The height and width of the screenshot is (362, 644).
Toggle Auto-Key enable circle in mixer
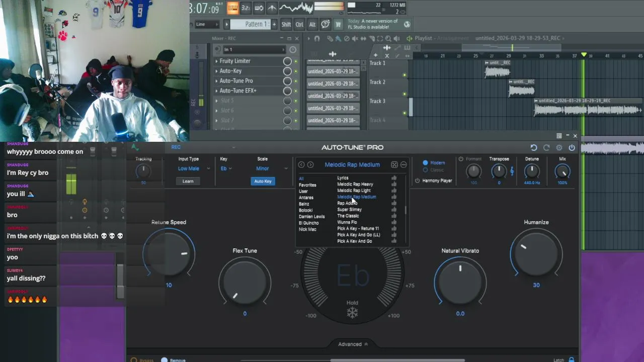click(287, 71)
